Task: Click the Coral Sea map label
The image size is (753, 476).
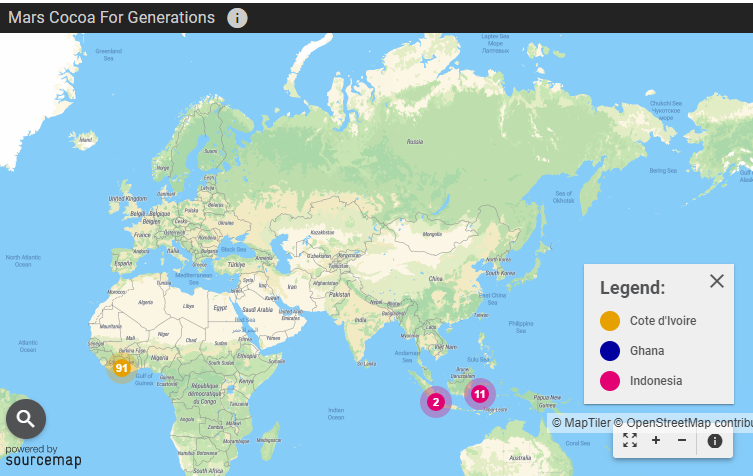Action: (x=578, y=443)
